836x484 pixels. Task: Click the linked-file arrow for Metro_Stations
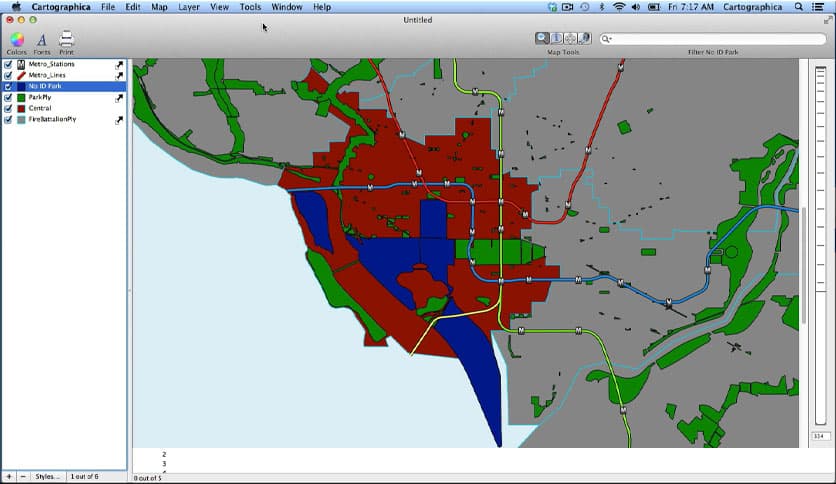click(x=119, y=65)
